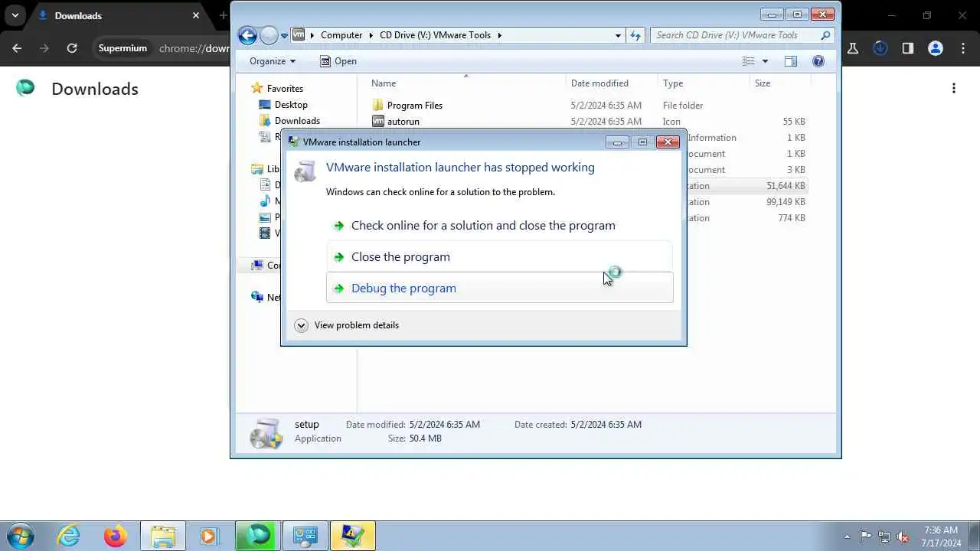Screen dimensions: 980x551
Task: Select the autorun file
Action: point(395,122)
